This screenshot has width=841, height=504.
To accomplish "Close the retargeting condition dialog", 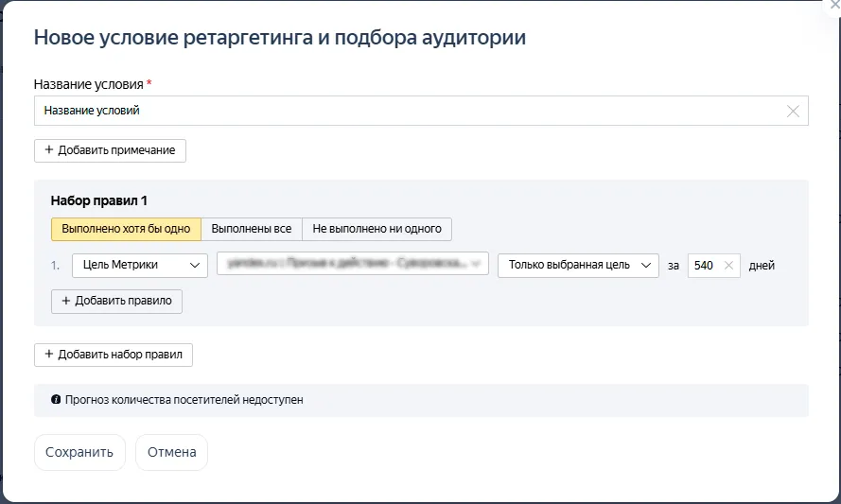I will (834, 5).
